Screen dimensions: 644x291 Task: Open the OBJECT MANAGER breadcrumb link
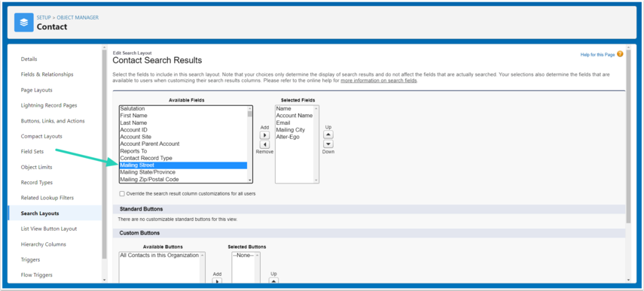pyautogui.click(x=78, y=17)
